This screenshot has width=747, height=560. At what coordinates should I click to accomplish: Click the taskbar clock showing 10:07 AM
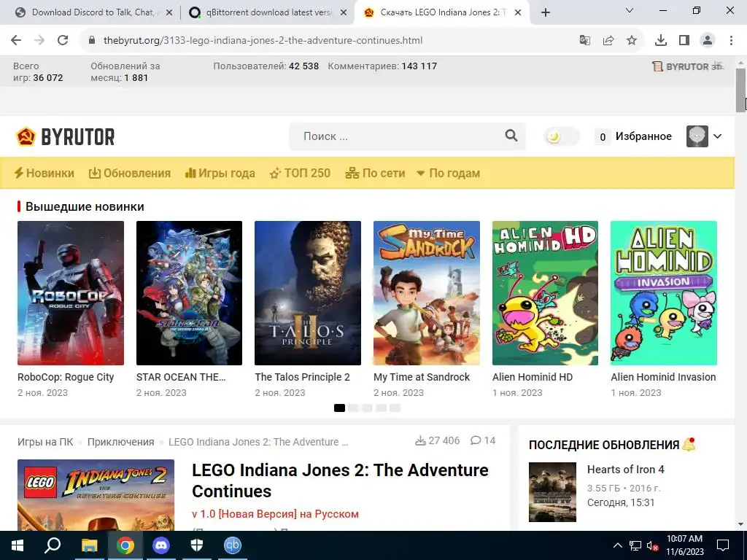(x=684, y=545)
